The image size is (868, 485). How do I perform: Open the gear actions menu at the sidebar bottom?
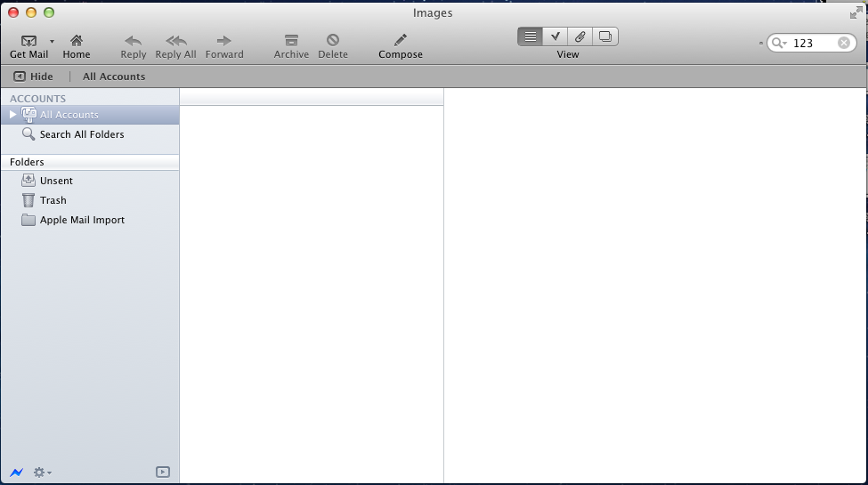(42, 473)
